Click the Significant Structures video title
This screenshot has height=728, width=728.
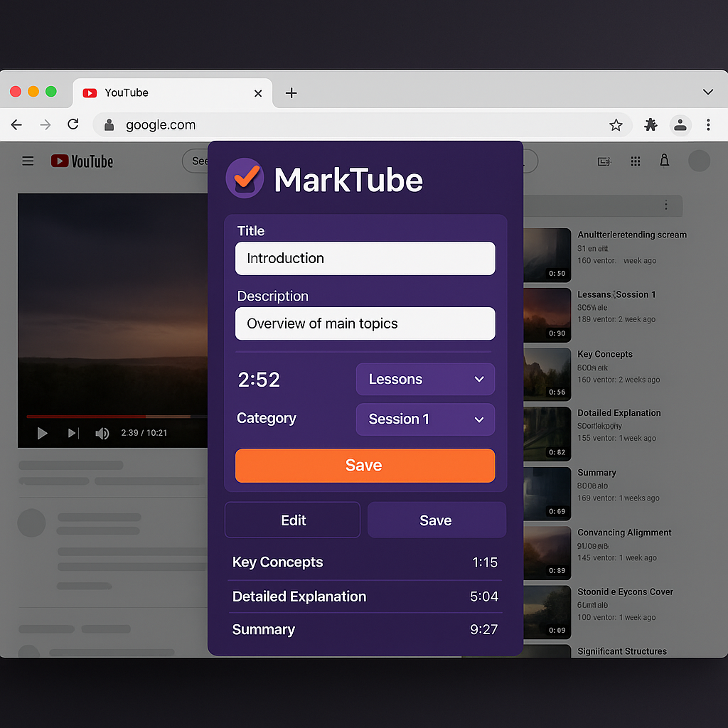coord(621,651)
